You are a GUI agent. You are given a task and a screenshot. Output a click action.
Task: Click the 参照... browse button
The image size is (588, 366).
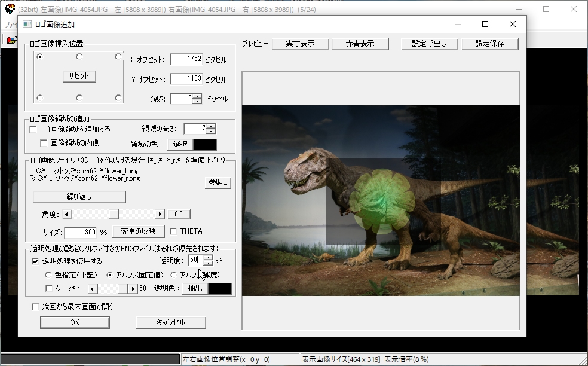coord(218,182)
